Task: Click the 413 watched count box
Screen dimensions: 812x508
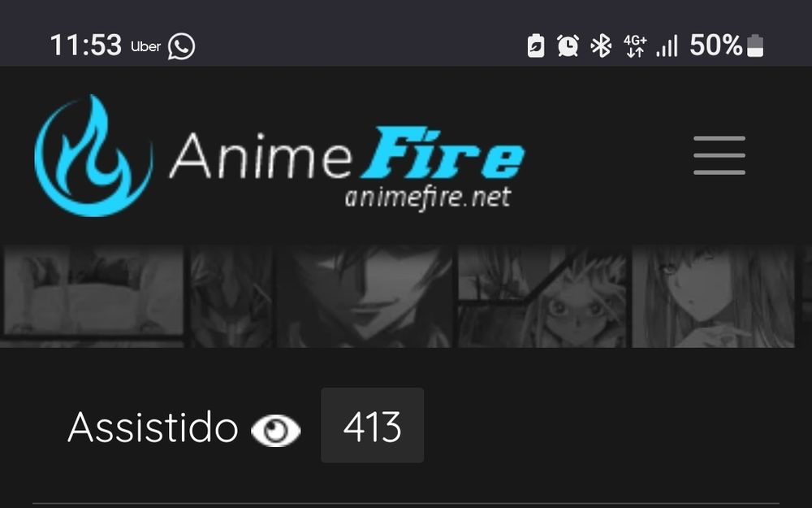Action: click(x=373, y=425)
